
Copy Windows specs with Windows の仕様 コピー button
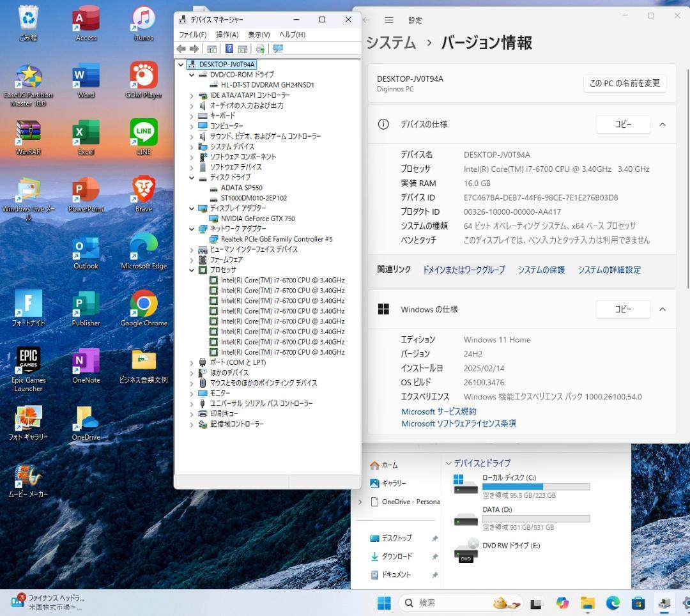pyautogui.click(x=623, y=310)
